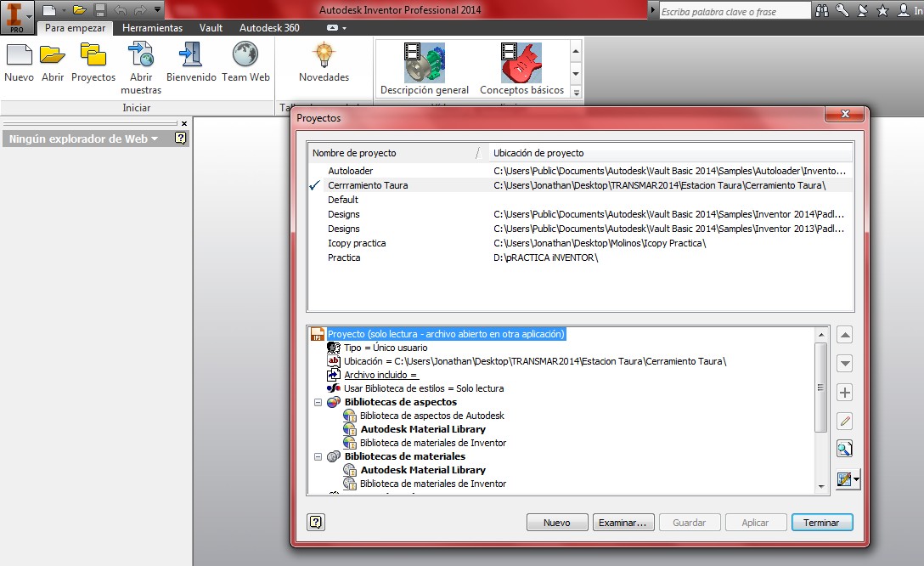
Task: Sort by Ubicación de proyecto column header
Action: [671, 153]
